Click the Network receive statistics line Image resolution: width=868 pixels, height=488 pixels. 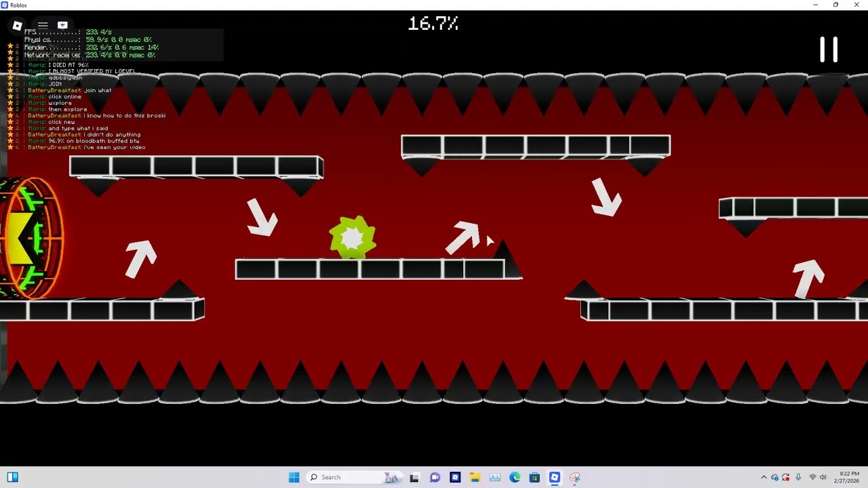click(x=90, y=55)
